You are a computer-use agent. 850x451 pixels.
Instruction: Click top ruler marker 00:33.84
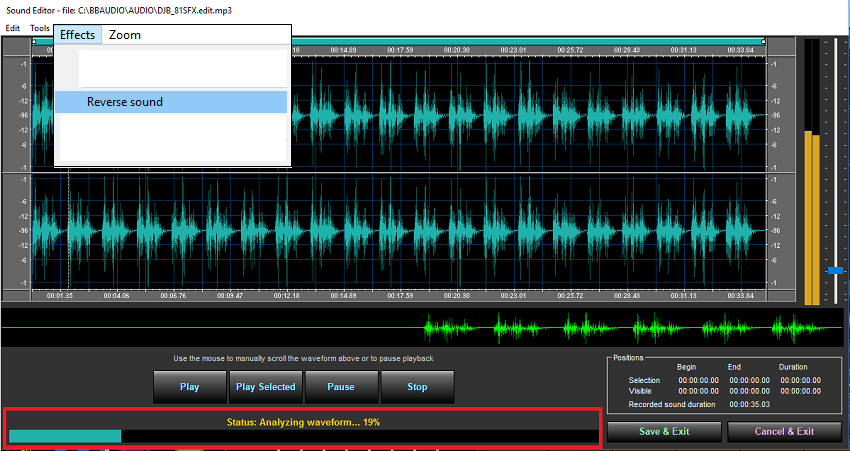739,50
